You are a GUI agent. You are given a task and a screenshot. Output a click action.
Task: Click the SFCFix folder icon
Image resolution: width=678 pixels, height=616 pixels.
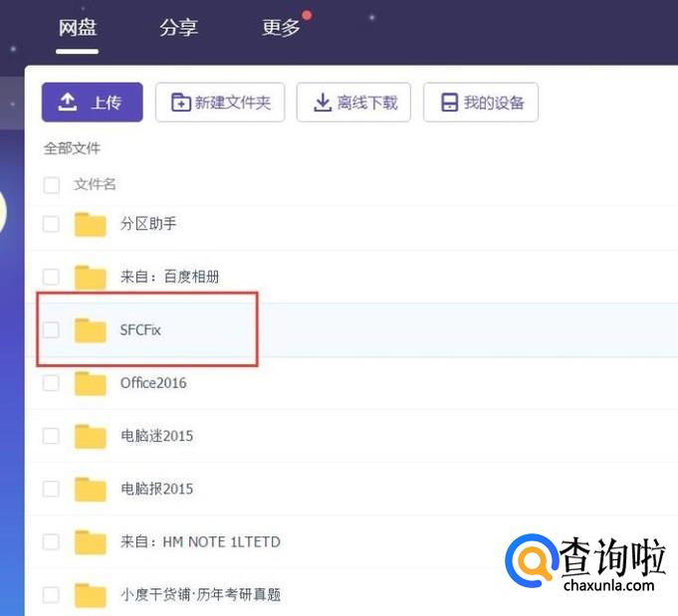91,330
